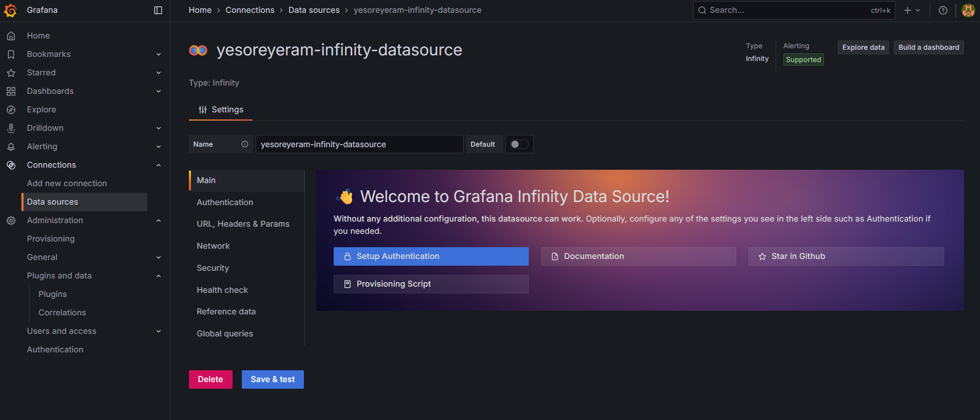The image size is (980, 420).
Task: Click the Save & test button
Action: pos(273,379)
